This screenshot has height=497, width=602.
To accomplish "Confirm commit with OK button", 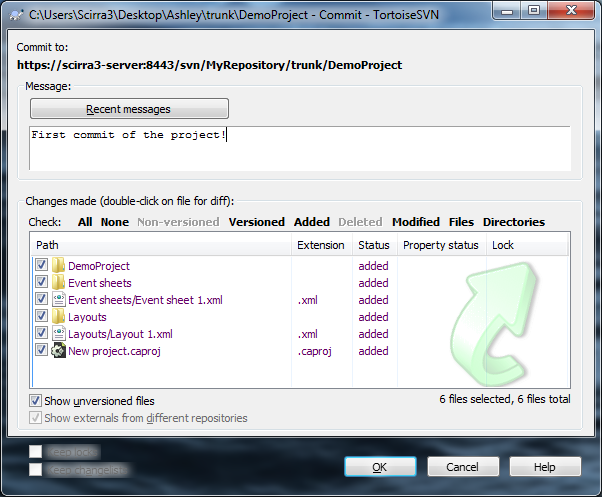I will (x=380, y=467).
